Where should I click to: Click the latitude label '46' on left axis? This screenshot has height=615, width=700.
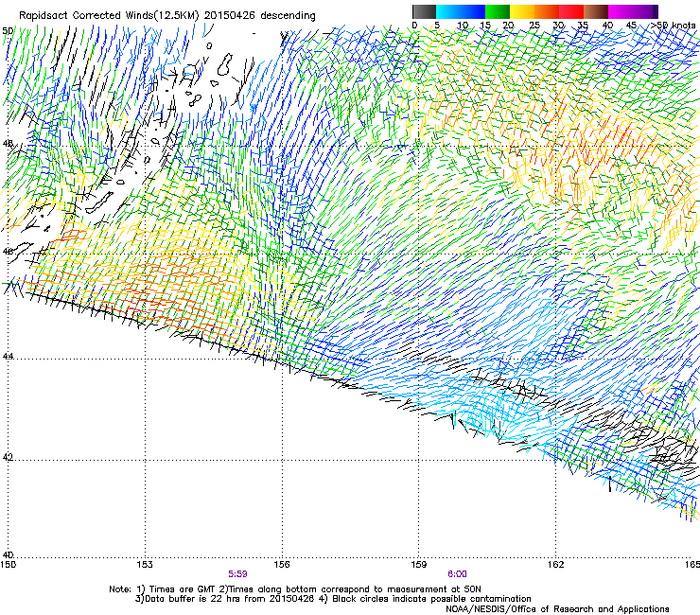click(8, 251)
